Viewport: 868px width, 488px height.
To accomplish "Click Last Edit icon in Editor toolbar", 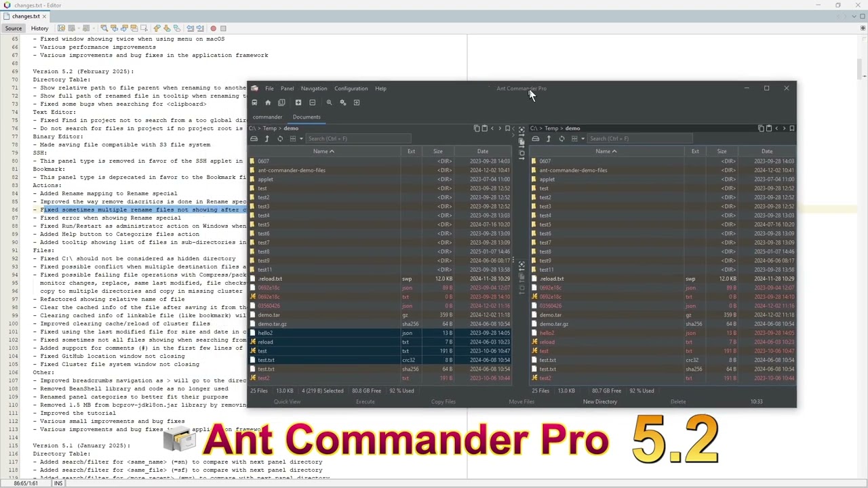I will point(61,28).
